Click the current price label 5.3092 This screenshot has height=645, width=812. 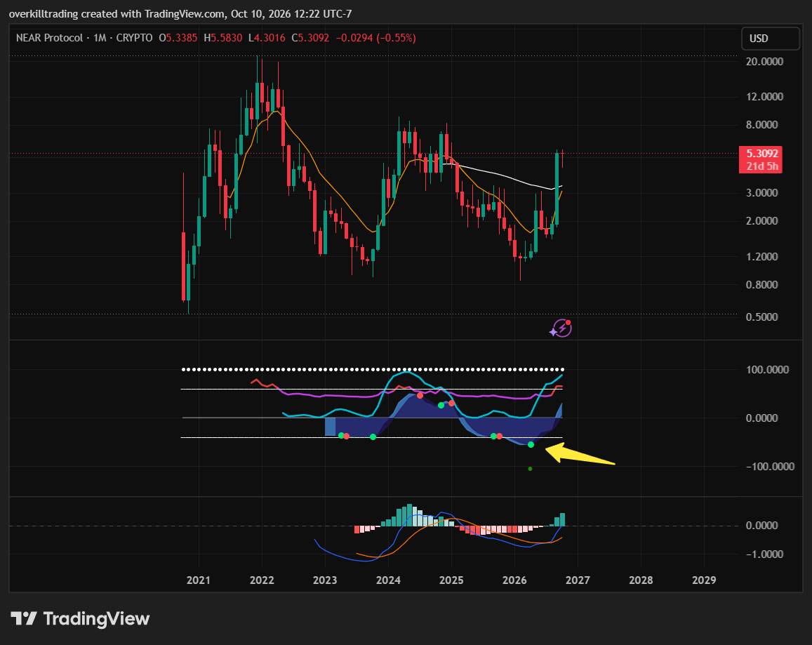[x=761, y=153]
